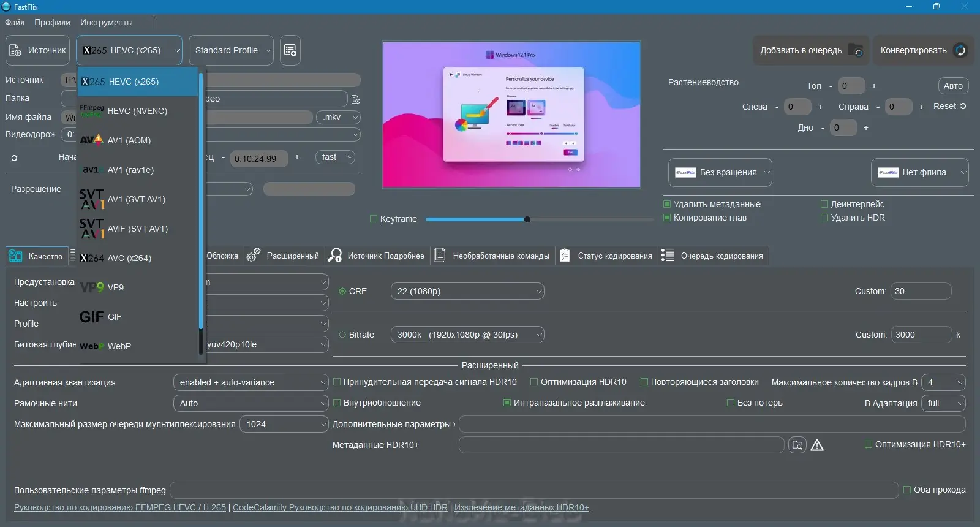
Task: Select HEVC (x265) in the encoder list
Action: (x=138, y=82)
